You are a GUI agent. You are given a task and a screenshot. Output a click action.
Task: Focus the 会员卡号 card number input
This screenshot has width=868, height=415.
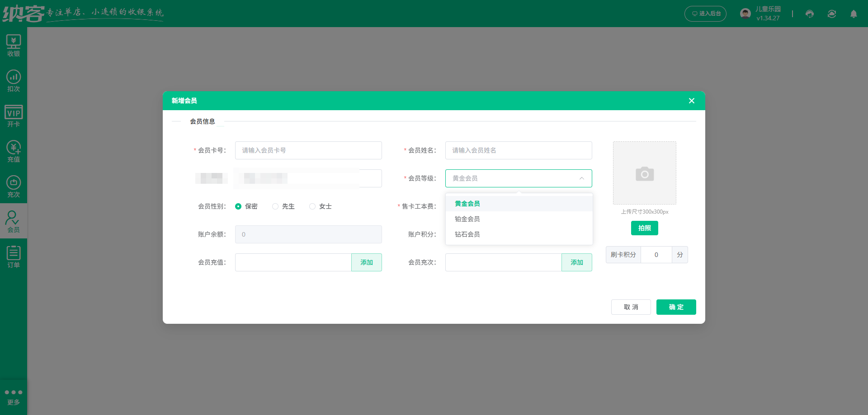308,150
